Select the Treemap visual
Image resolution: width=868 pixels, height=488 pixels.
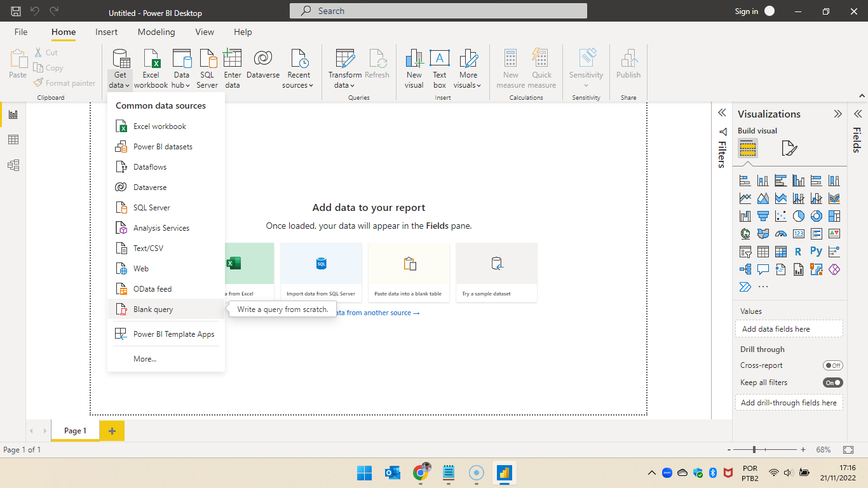pyautogui.click(x=834, y=216)
